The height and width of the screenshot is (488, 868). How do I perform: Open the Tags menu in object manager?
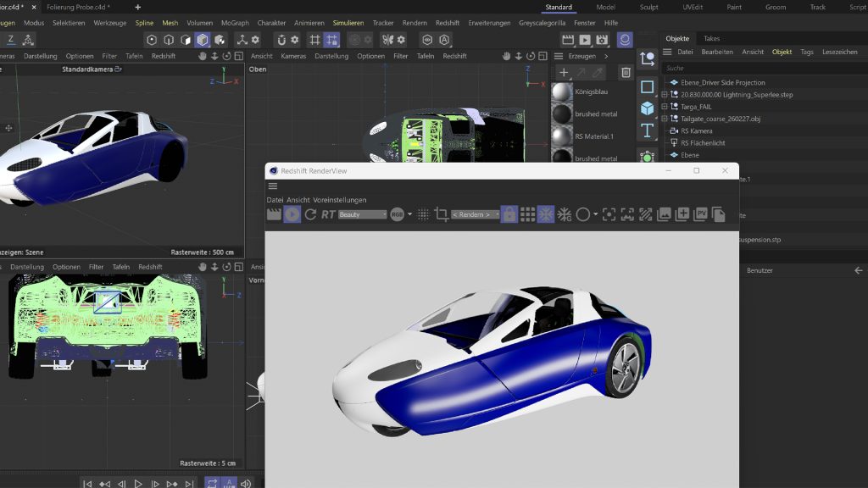(807, 52)
